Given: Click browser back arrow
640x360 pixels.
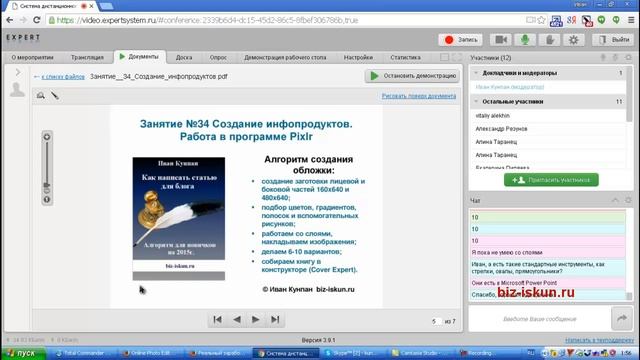Looking at the screenshot, I should click(x=10, y=20).
